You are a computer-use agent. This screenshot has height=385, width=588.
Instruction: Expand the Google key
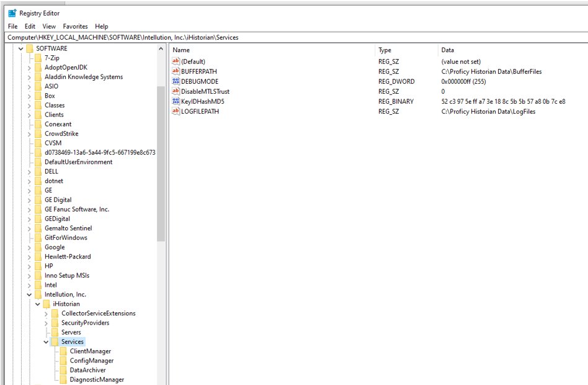click(x=29, y=248)
